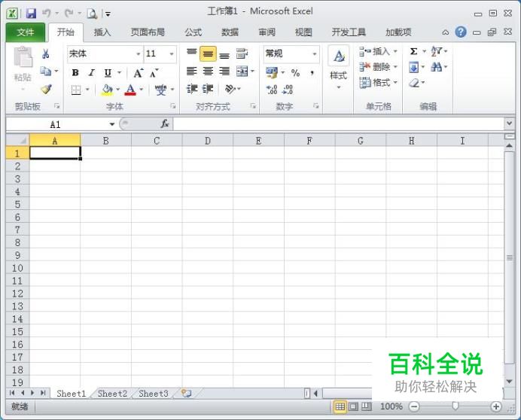The image size is (521, 420).
Task: Click the Increase Decimal icon
Action: [x=272, y=89]
